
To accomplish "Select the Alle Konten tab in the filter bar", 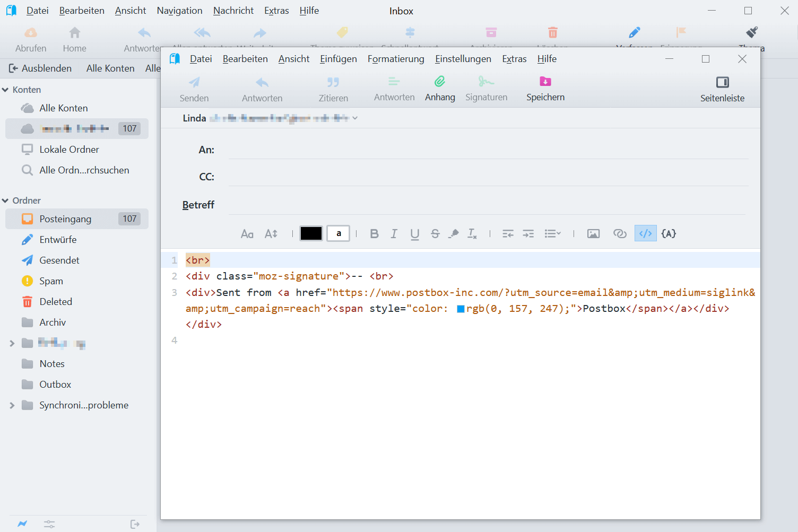I will pyautogui.click(x=110, y=68).
